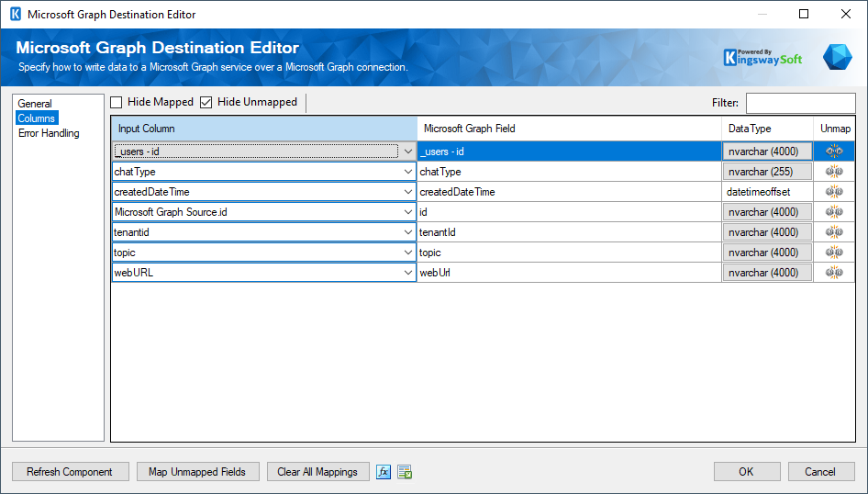This screenshot has height=494, width=868.
Task: Confirm with the OK button
Action: [747, 472]
